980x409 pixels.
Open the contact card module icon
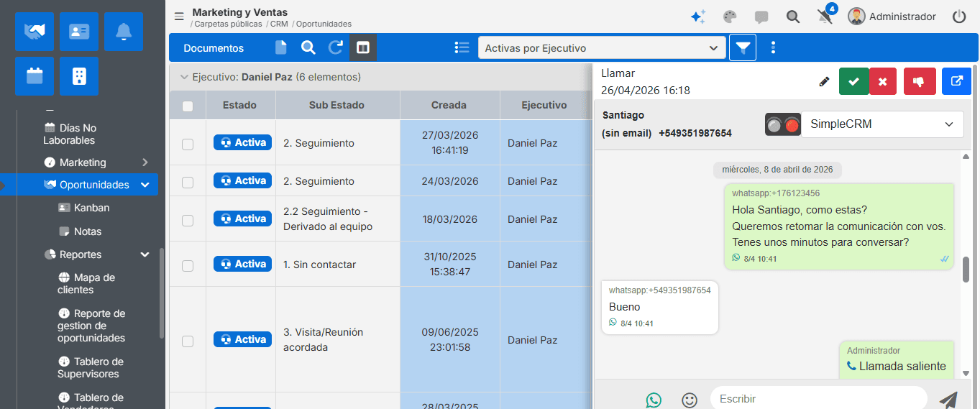pyautogui.click(x=79, y=32)
